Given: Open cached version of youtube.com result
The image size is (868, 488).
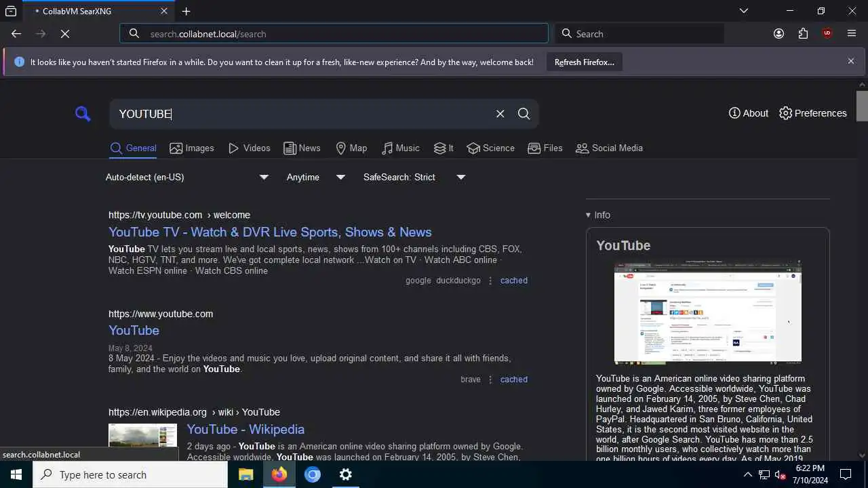Looking at the screenshot, I should click(x=513, y=380).
